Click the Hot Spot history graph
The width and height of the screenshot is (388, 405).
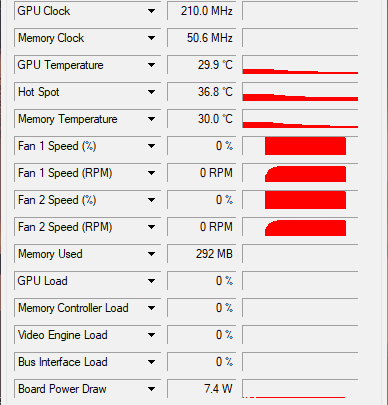300,92
